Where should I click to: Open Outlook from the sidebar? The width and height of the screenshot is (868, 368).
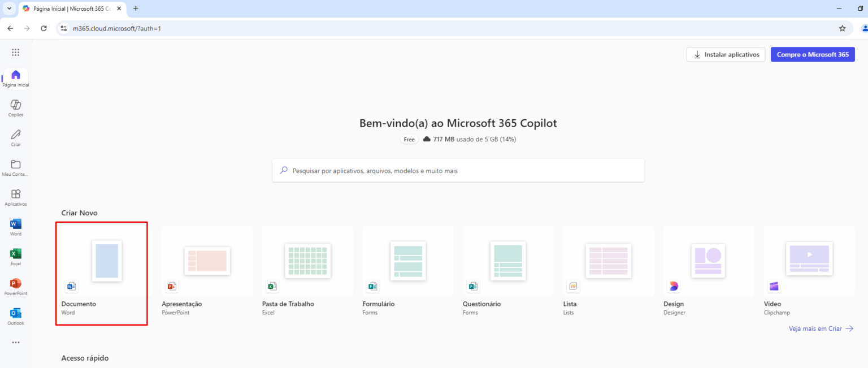(x=15, y=316)
